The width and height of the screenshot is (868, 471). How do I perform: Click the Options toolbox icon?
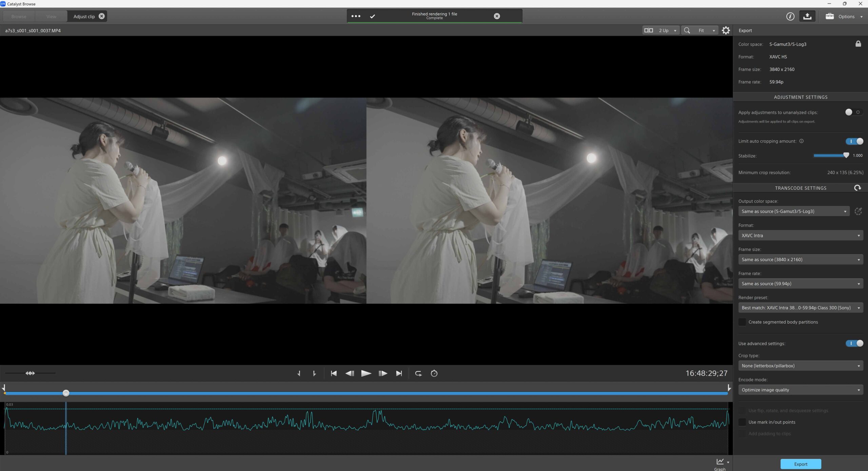(829, 16)
